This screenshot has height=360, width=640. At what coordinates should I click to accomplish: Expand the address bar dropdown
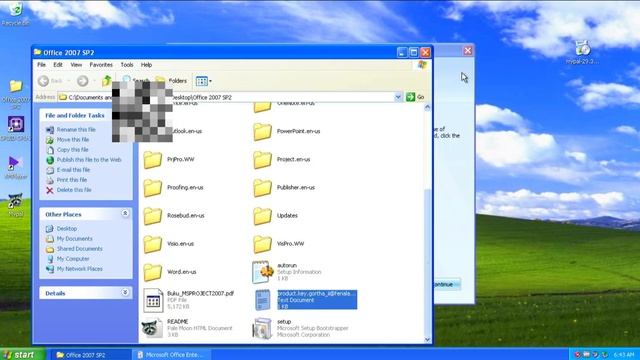coord(398,97)
